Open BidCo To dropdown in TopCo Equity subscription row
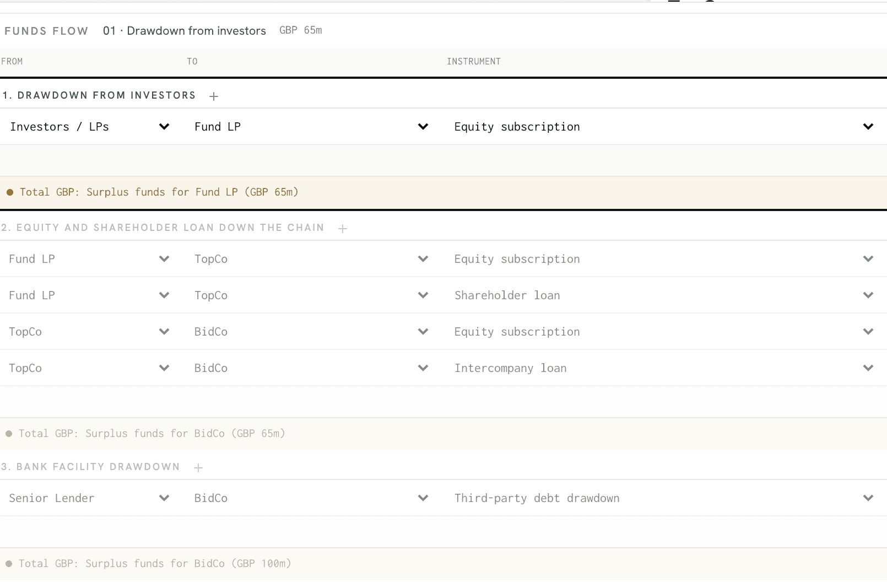Viewport: 887px width, 588px height. pos(311,332)
